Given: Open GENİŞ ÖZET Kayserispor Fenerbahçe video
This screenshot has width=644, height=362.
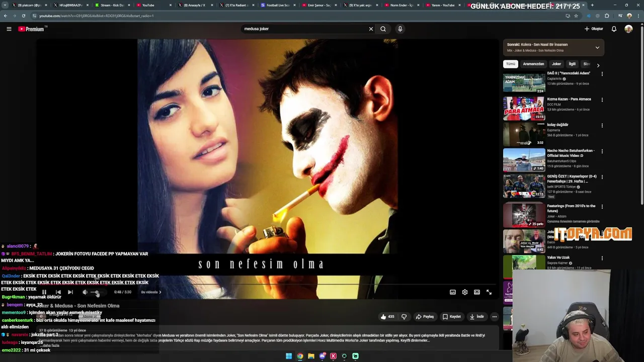Looking at the screenshot, I should [524, 186].
